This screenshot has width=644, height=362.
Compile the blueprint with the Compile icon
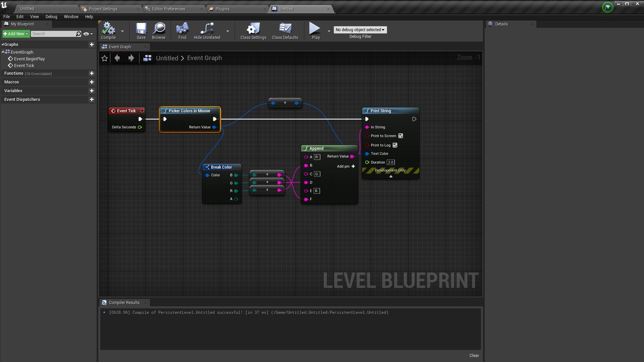tap(108, 30)
